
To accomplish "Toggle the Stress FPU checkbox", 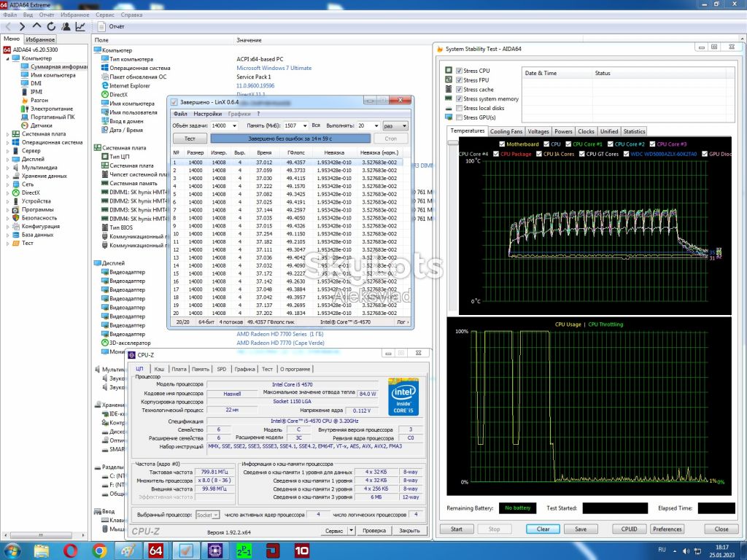I will point(460,80).
